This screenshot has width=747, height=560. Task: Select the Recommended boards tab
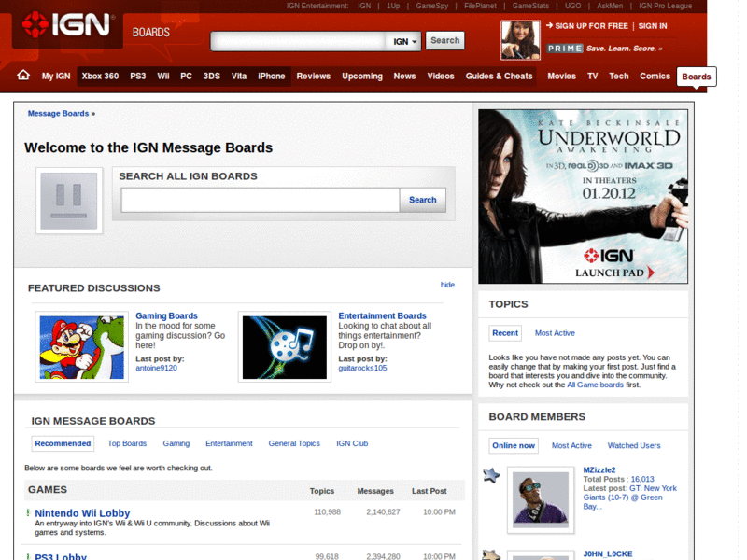pyautogui.click(x=63, y=443)
